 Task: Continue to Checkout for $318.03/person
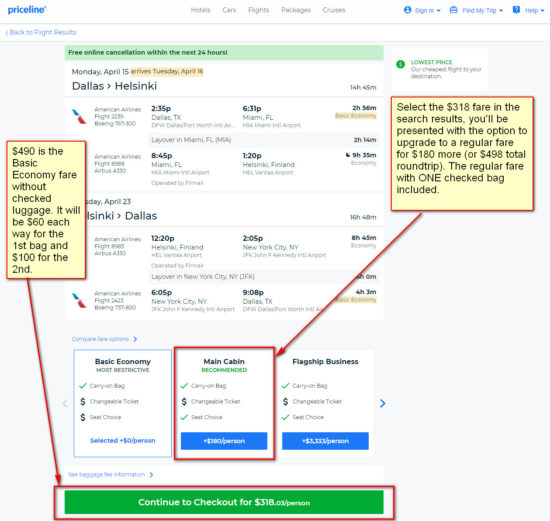tap(224, 502)
